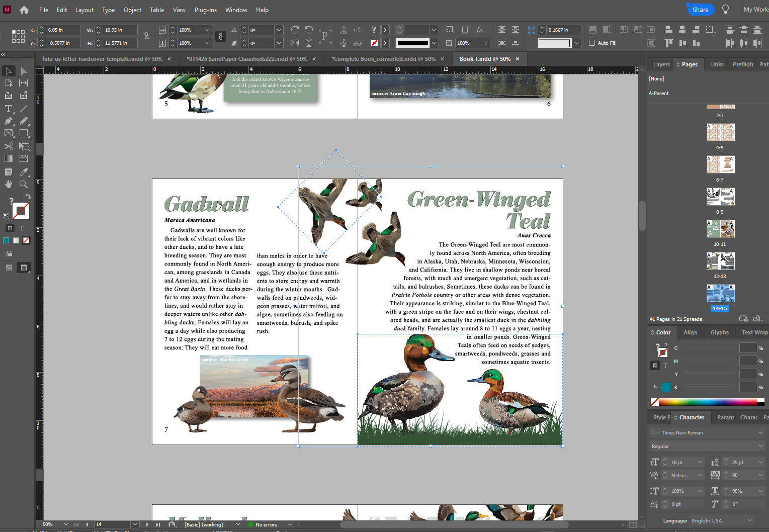
Task: Select the Line tool
Action: coord(24,109)
